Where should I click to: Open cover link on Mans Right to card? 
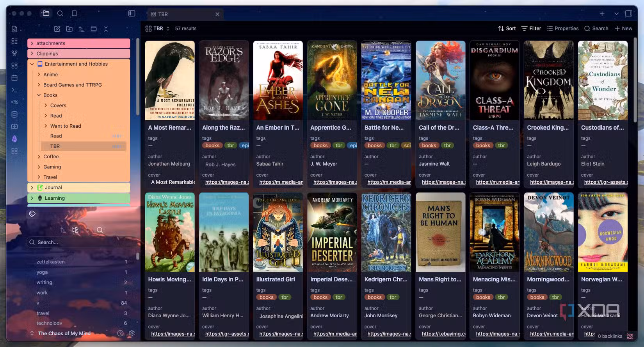pyautogui.click(x=444, y=334)
